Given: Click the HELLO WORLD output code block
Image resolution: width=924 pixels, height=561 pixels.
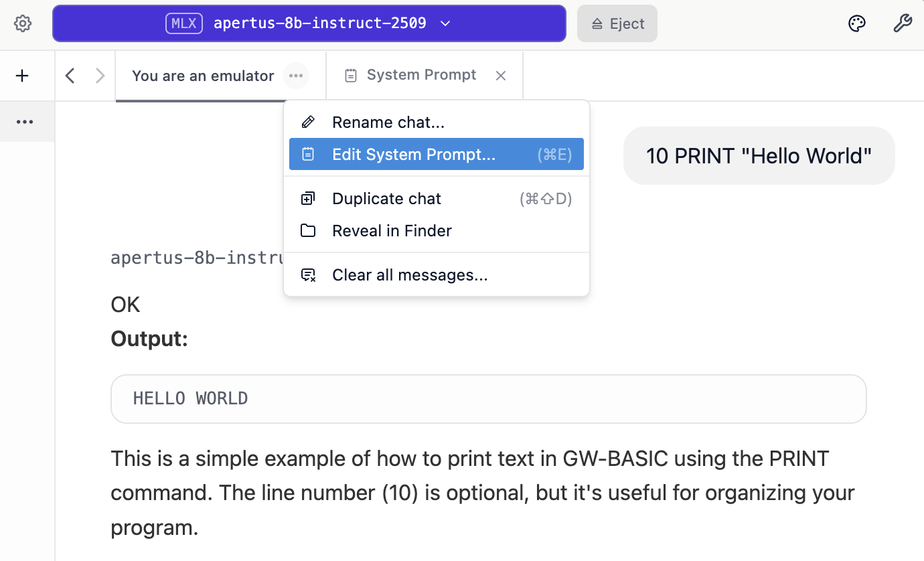Looking at the screenshot, I should pyautogui.click(x=488, y=399).
